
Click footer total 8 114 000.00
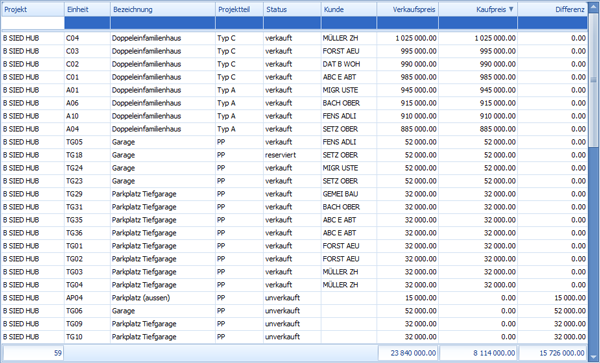pos(479,353)
